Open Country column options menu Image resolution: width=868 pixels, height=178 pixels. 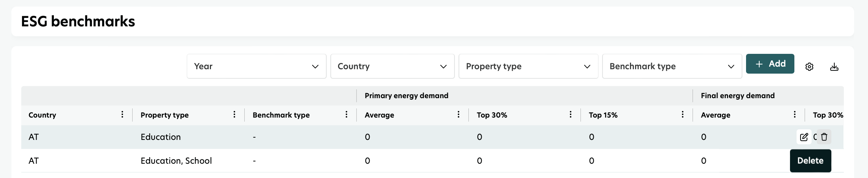click(122, 115)
